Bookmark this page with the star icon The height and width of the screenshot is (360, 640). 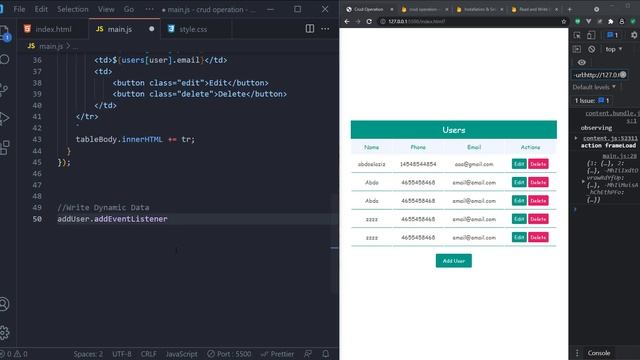click(564, 21)
